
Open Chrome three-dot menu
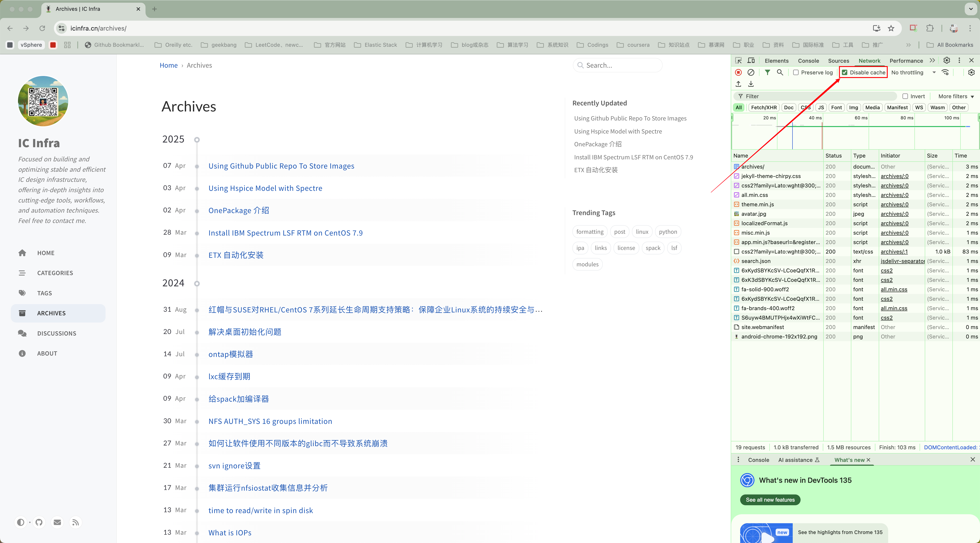970,28
